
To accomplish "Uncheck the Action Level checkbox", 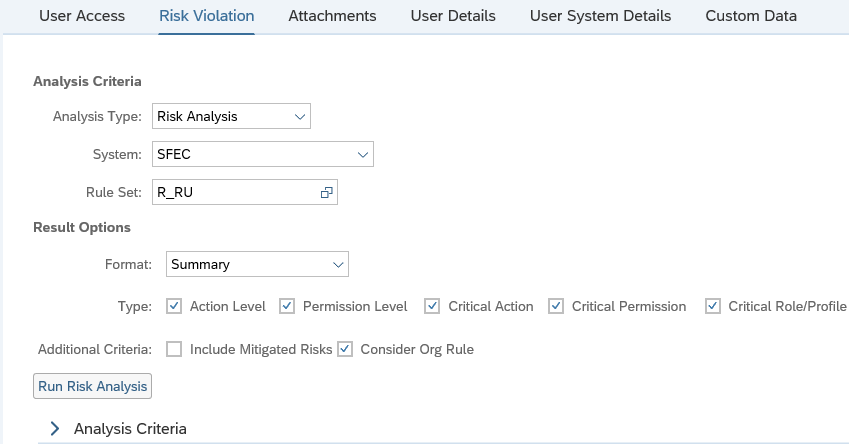I will coord(175,306).
